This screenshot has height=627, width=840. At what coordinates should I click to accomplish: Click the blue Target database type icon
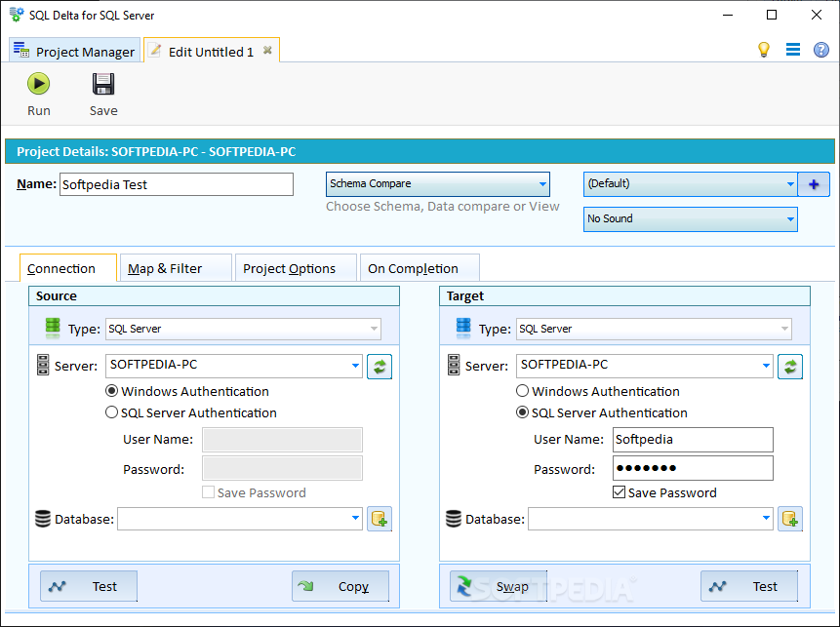(463, 329)
